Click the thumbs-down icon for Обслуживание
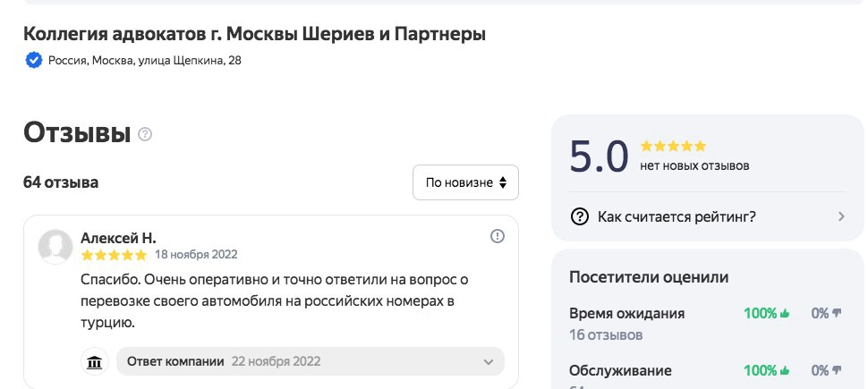The image size is (868, 389). coord(838,370)
